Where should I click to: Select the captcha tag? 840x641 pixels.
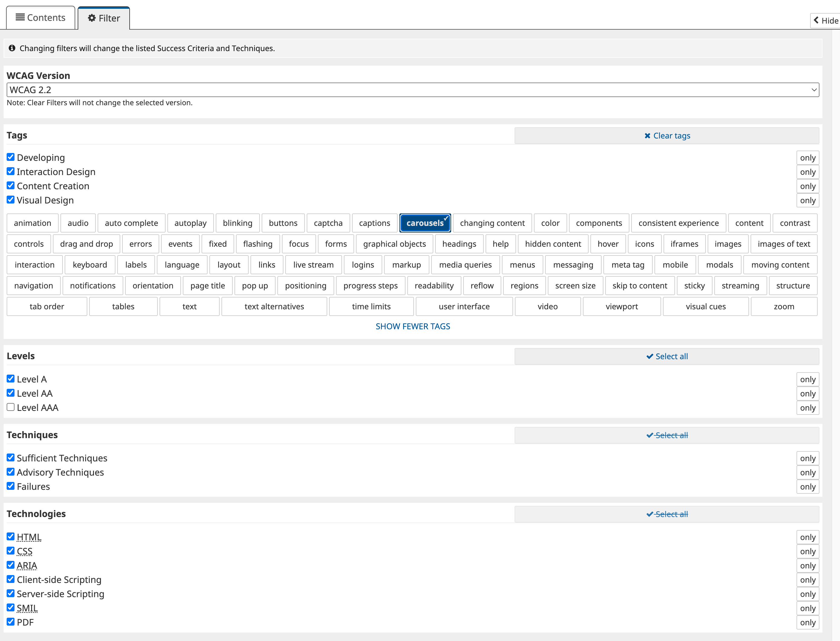pyautogui.click(x=328, y=223)
